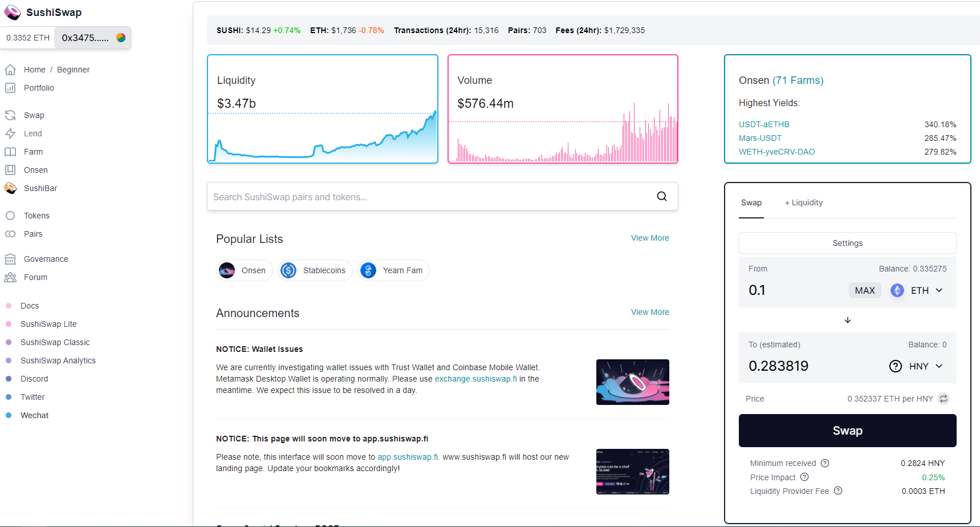
Task: Click the MAX amount button
Action: 865,290
